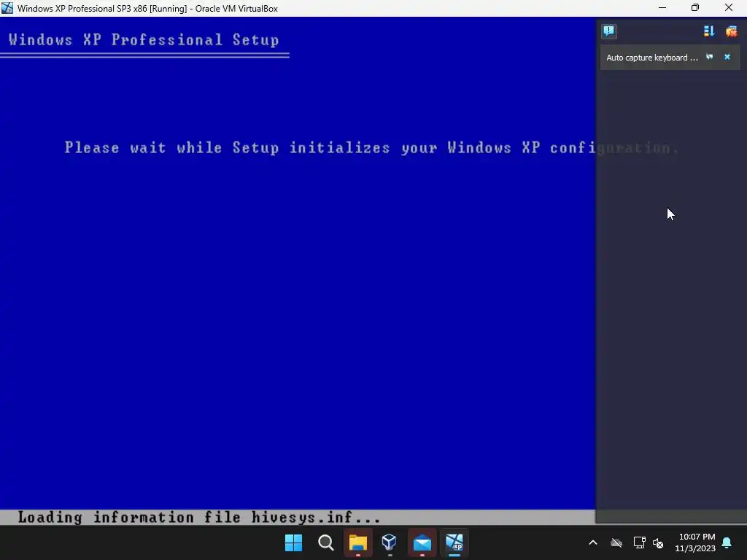The width and height of the screenshot is (747, 560).
Task: Open Windows Search from the taskbar
Action: point(326,542)
